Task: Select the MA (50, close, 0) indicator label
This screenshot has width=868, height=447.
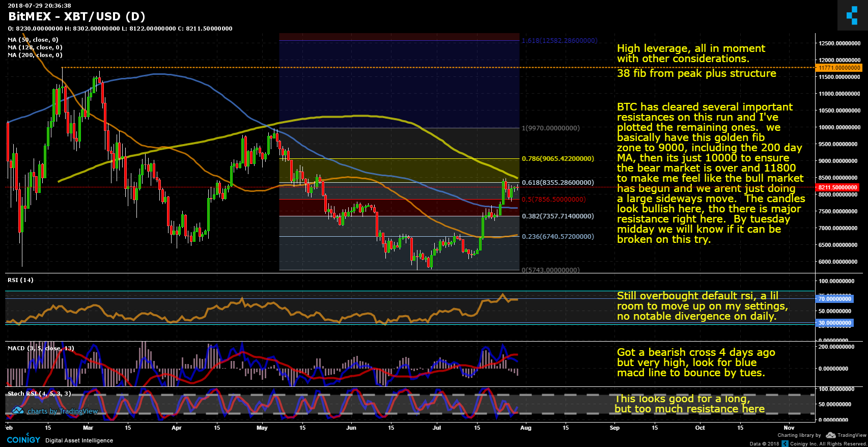Action: pyautogui.click(x=33, y=39)
